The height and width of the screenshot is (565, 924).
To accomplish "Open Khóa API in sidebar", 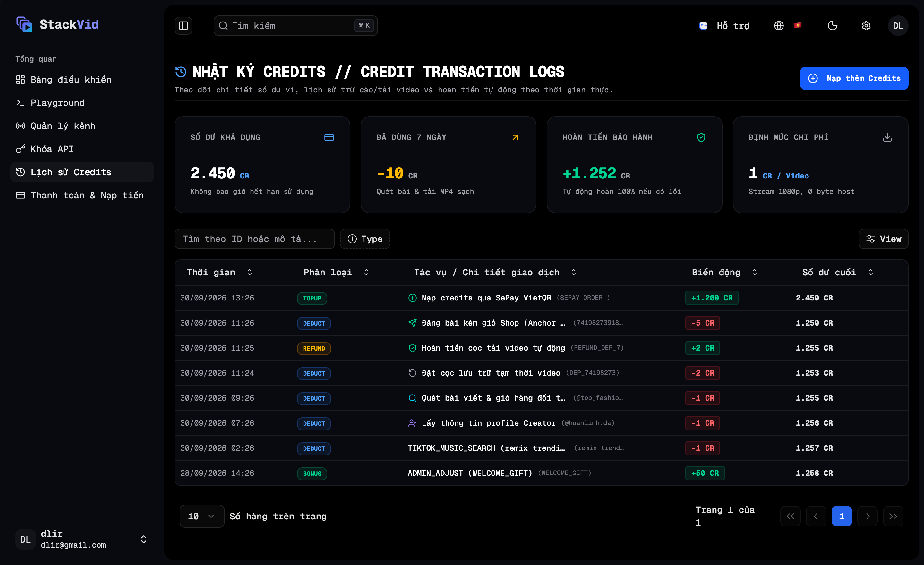I will pos(82,149).
